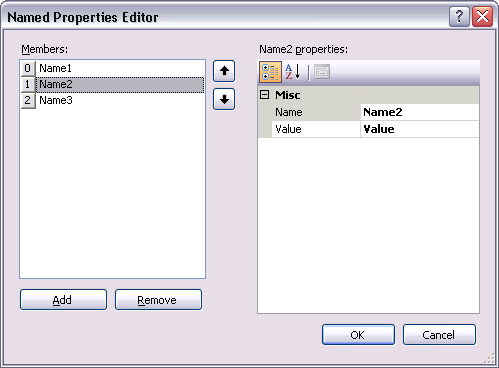Edit the Value property field
The width and height of the screenshot is (499, 368).
point(420,129)
